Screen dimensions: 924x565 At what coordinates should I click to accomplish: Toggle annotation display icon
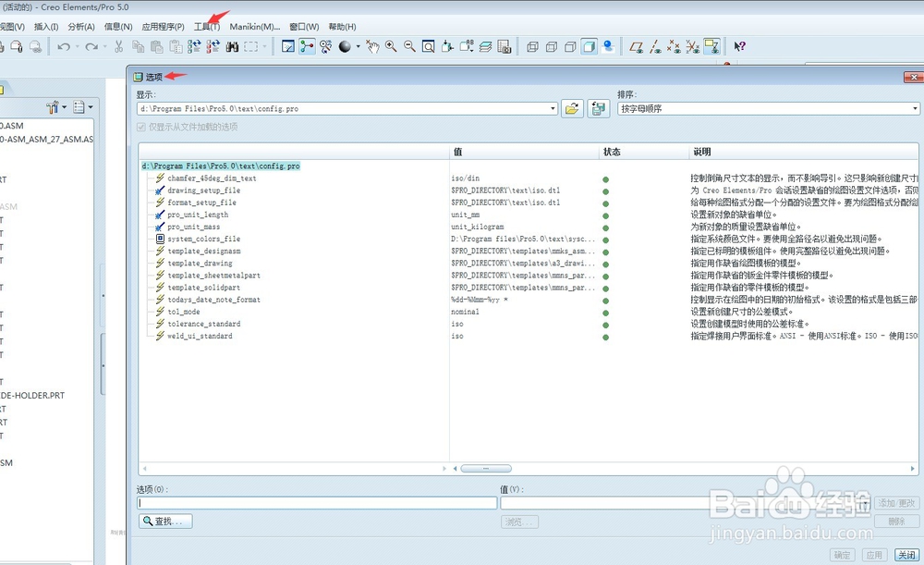click(711, 46)
